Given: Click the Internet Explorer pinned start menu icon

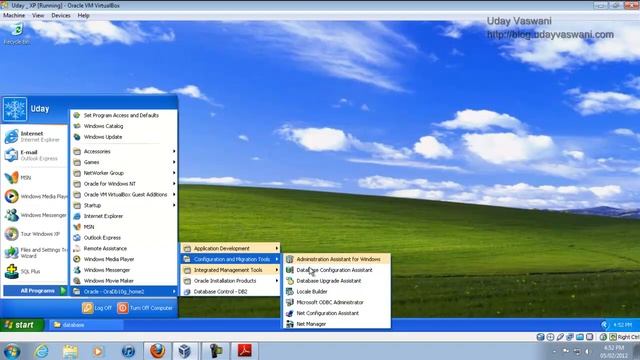Looking at the screenshot, I should [11, 136].
